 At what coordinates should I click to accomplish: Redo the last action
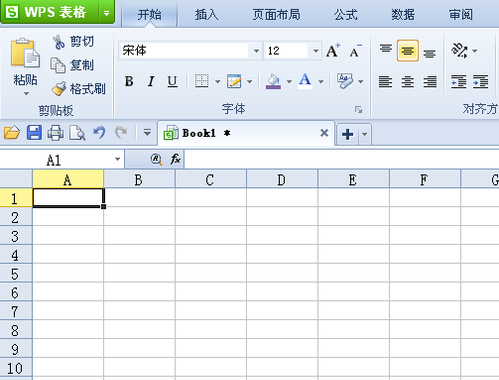tap(121, 132)
